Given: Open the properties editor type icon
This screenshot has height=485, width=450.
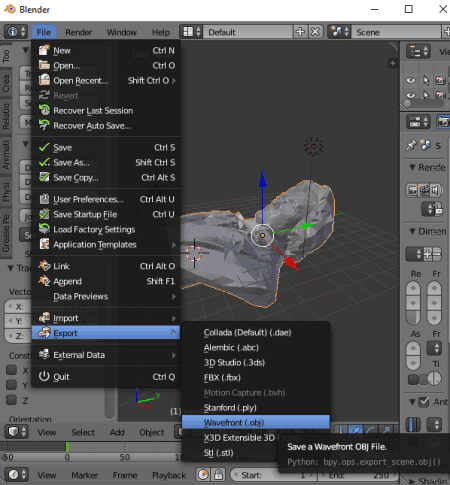Looking at the screenshot, I should click(419, 122).
